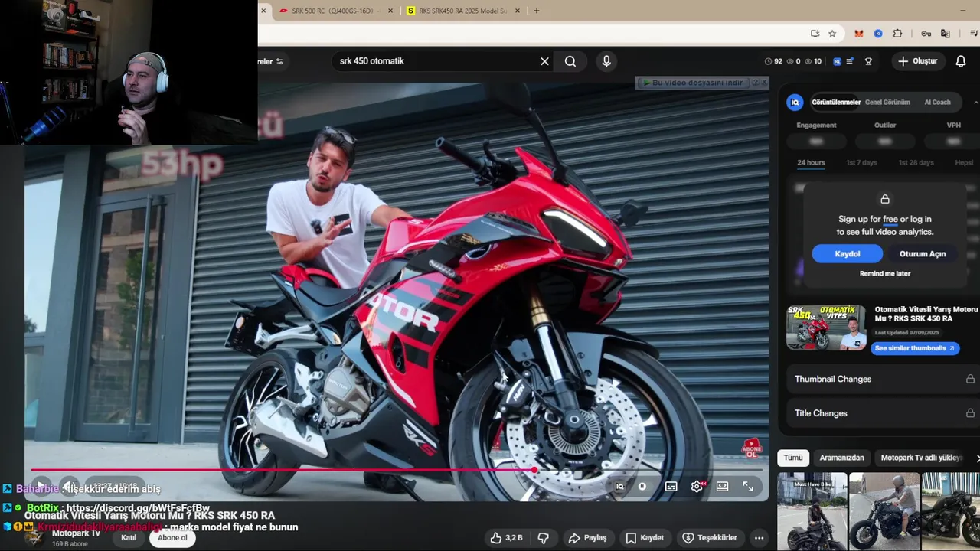Open the vidIQ icon in player controls
This screenshot has height=551, width=980.
pyautogui.click(x=619, y=487)
